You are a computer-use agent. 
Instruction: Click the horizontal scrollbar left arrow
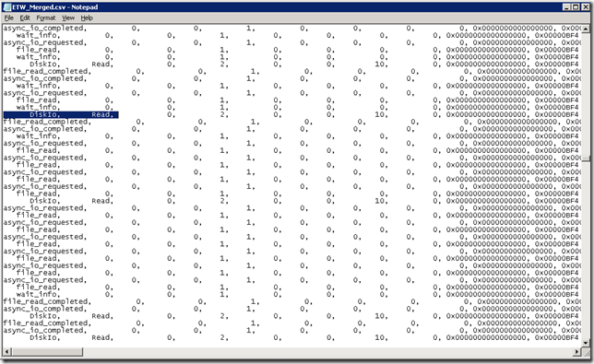[6, 352]
